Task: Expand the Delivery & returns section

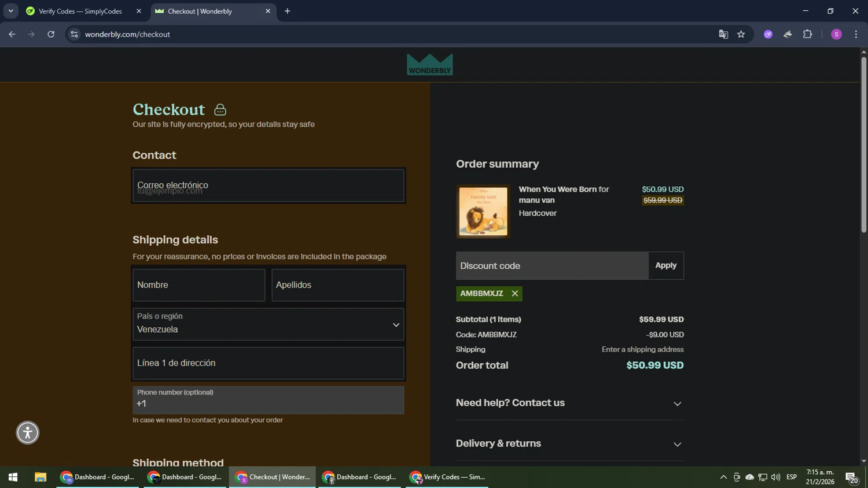Action: (569, 443)
